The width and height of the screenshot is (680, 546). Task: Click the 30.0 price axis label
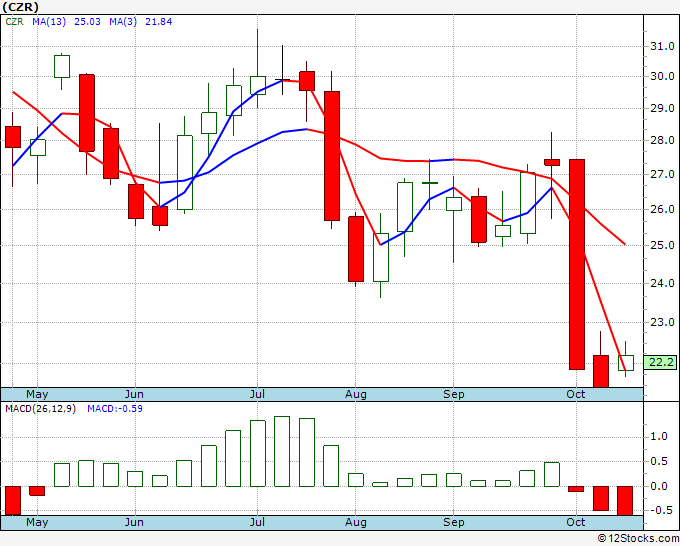tap(662, 76)
